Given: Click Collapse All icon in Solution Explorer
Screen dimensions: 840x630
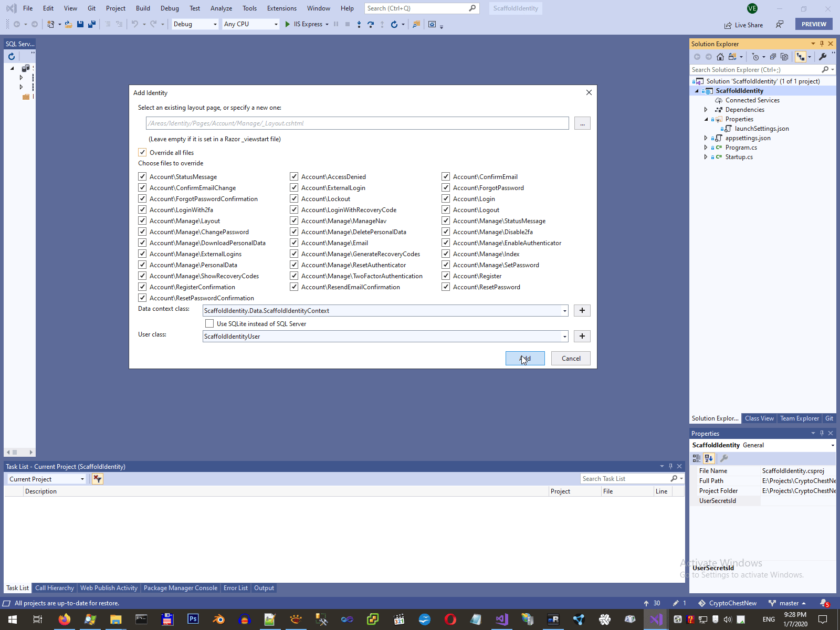Looking at the screenshot, I should (x=773, y=57).
